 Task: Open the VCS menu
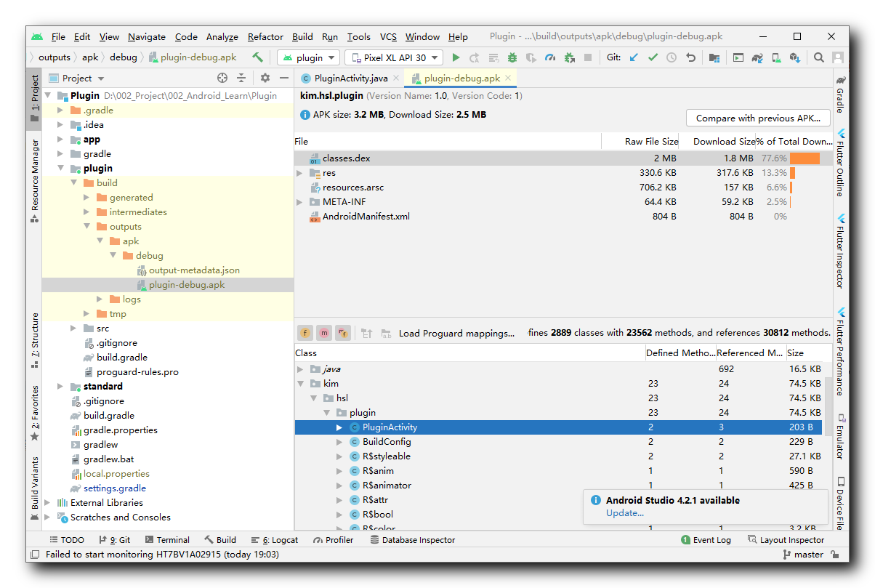click(388, 36)
